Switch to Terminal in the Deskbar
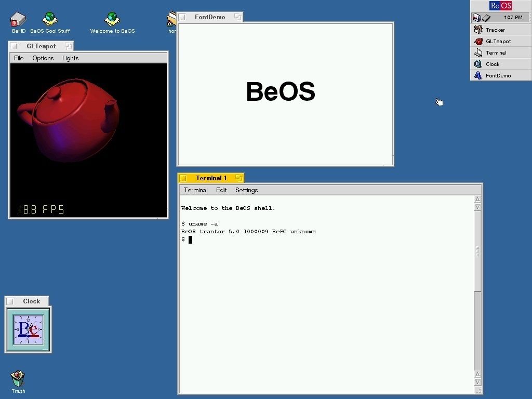Viewport: 532px width, 399px height. pyautogui.click(x=496, y=53)
